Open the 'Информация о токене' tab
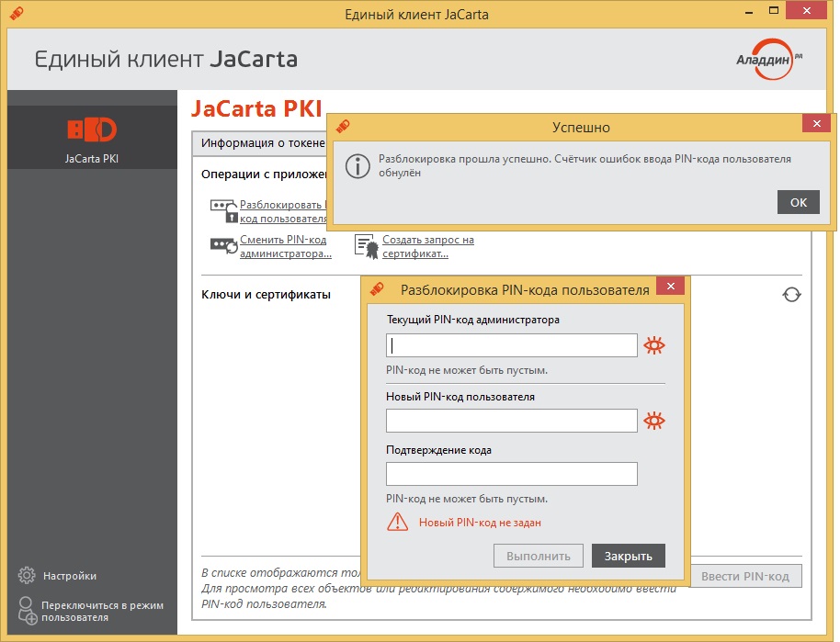This screenshot has height=642, width=840. point(262,143)
